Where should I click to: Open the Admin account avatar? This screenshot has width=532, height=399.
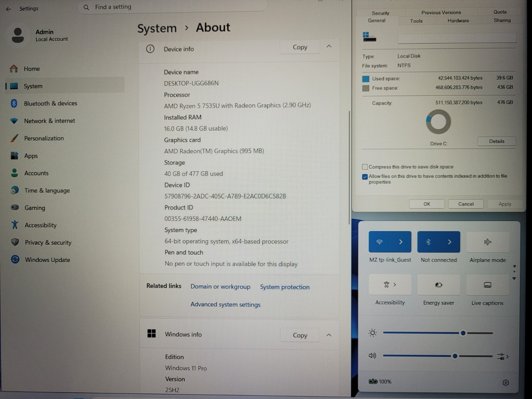click(18, 35)
